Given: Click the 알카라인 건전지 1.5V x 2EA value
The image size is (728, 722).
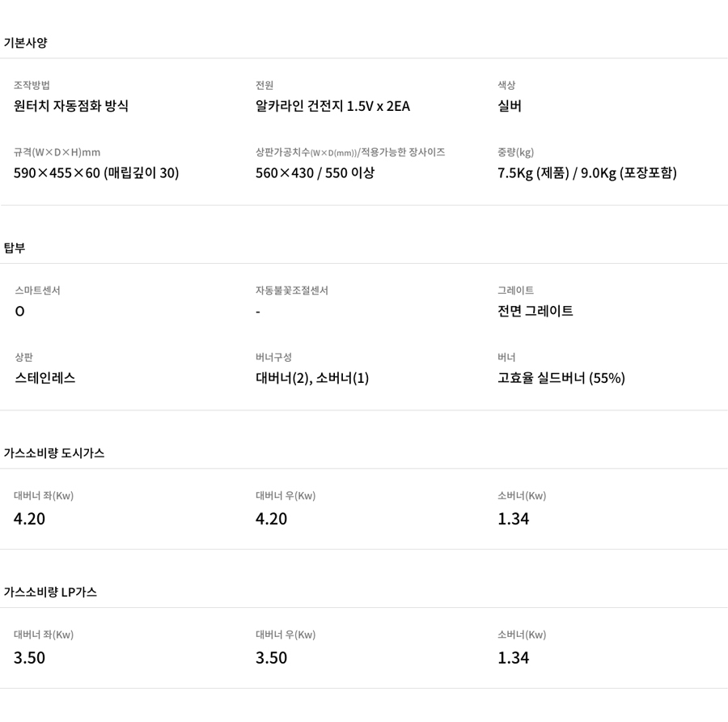Looking at the screenshot, I should coord(332,106).
